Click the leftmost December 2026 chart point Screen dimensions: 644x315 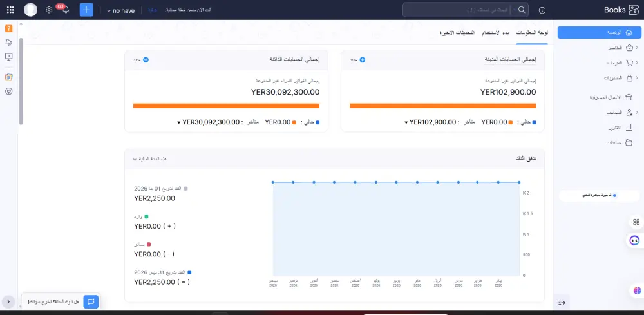tap(272, 182)
